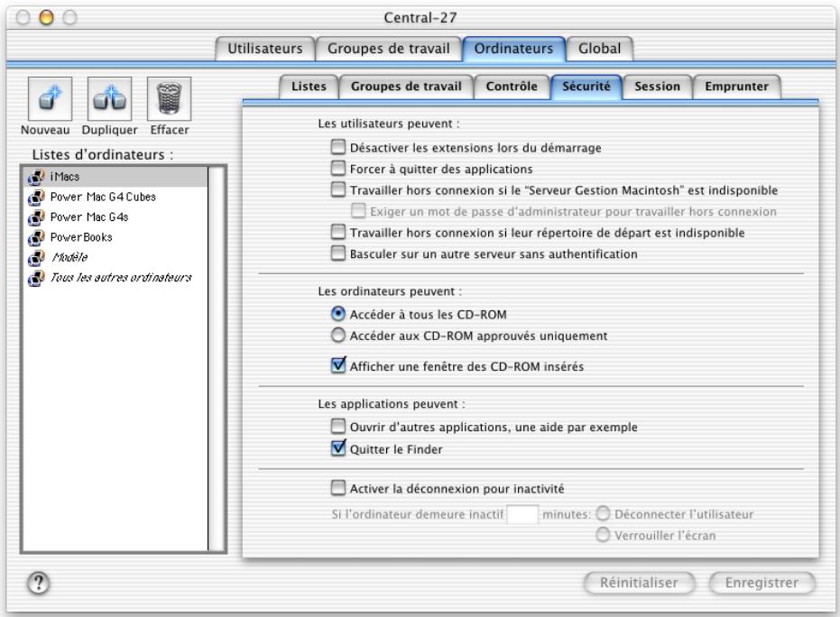Choose Déconnecter l'utilisateur radio option
The image size is (840, 617).
tap(603, 513)
